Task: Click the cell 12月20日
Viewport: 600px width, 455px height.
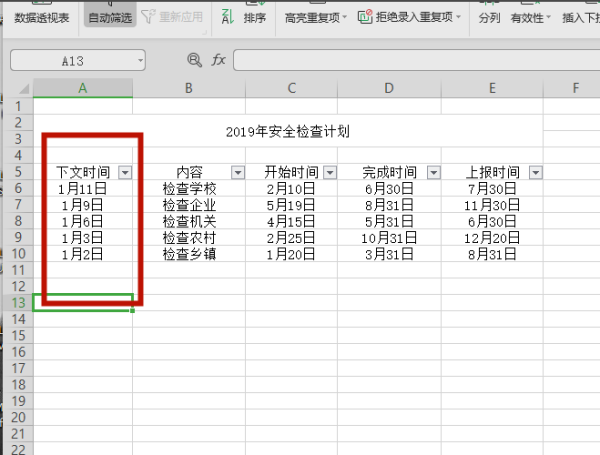Action: point(492,238)
